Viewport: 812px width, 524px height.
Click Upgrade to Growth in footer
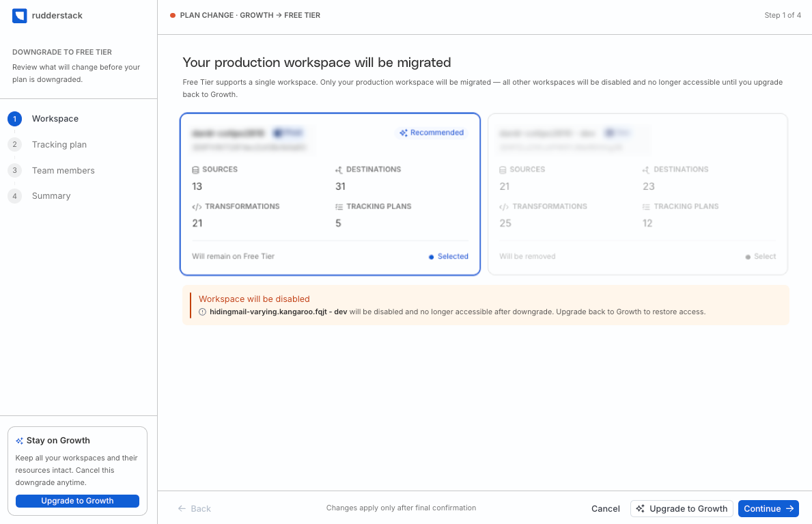682,509
